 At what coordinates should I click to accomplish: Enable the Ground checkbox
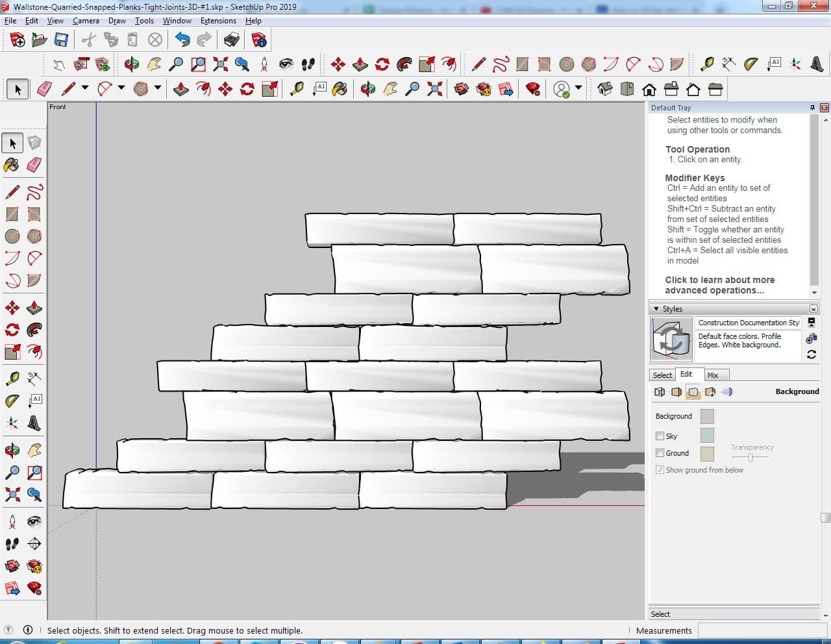tap(660, 453)
